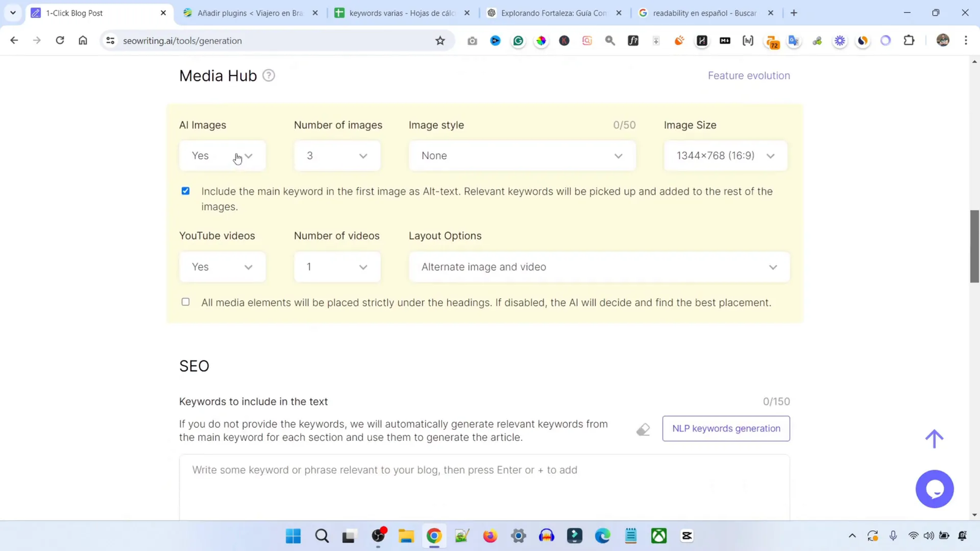Open the extensions puzzle piece menu
980x551 pixels.
tap(909, 40)
